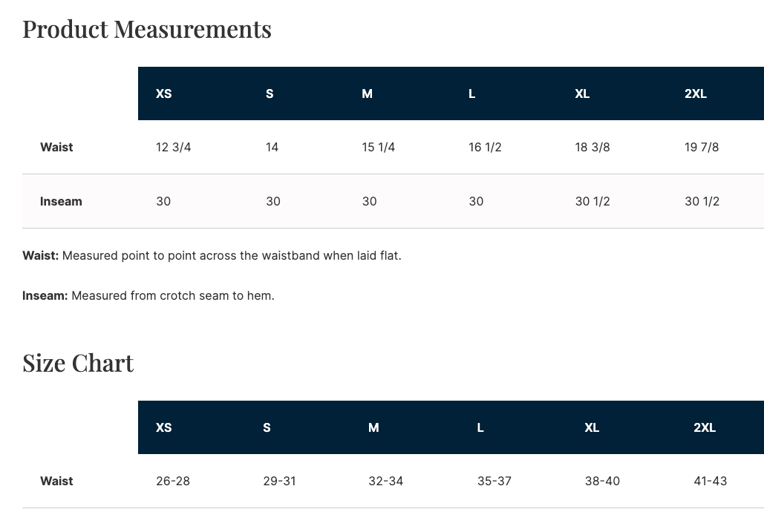
Task: Click the Inseam row label
Action: point(61,201)
